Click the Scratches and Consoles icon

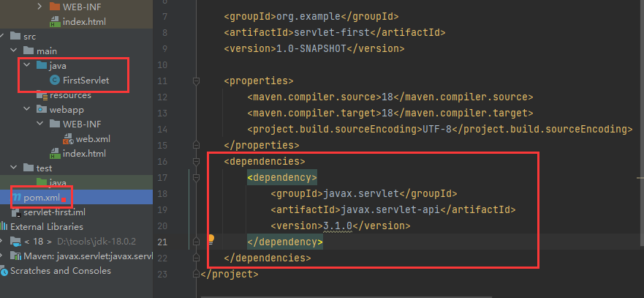pos(4,271)
